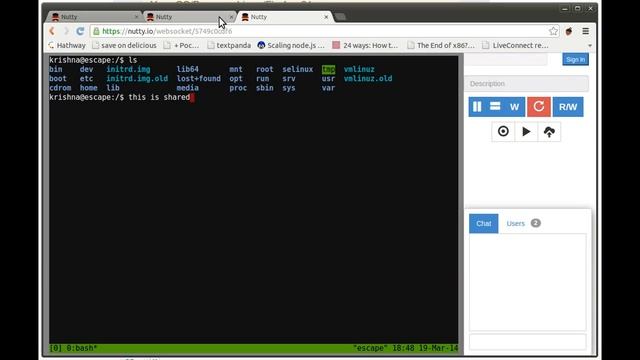The image size is (640, 360).
Task: Maximize the browser window
Action: pos(578,9)
